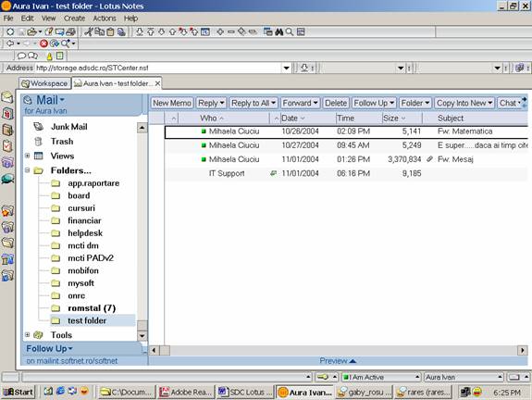Open the To Do checklist bookmark icon
The height and width of the screenshot is (400, 532).
pos(7,146)
